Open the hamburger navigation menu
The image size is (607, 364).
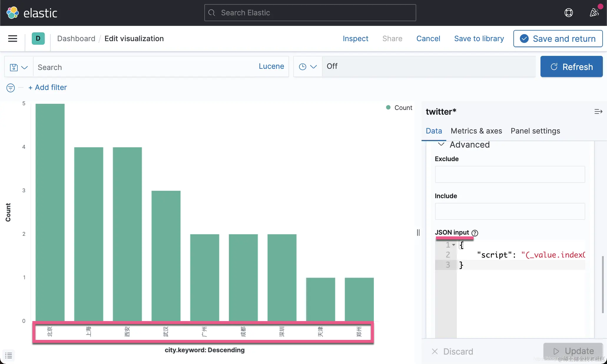pos(13,39)
